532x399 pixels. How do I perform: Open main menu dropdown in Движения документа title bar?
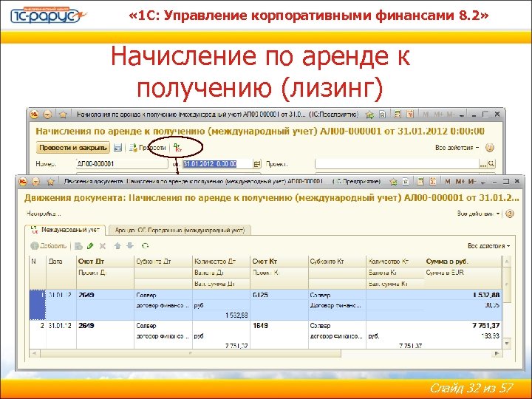(x=35, y=182)
